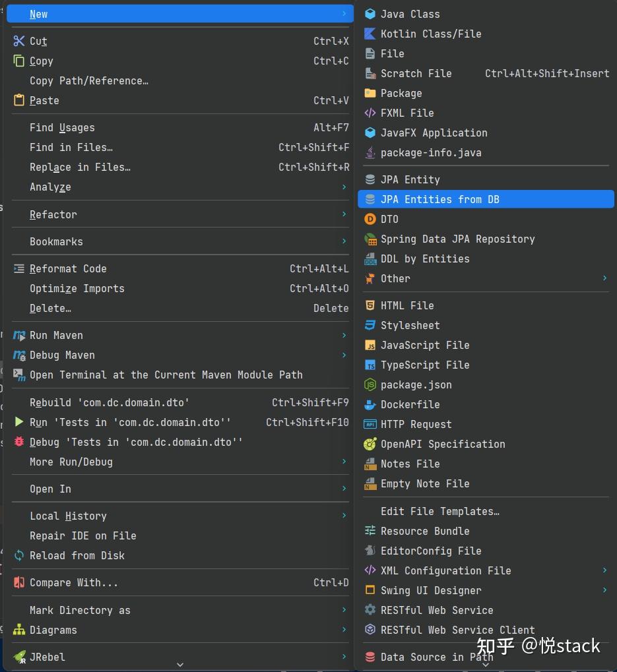Image resolution: width=617 pixels, height=672 pixels.
Task: Select JPA Entities from DB
Action: tap(439, 199)
